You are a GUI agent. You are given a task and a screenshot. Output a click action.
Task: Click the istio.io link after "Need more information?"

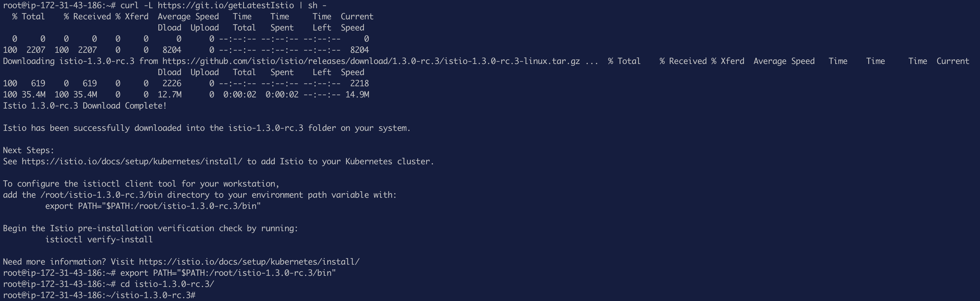click(249, 262)
